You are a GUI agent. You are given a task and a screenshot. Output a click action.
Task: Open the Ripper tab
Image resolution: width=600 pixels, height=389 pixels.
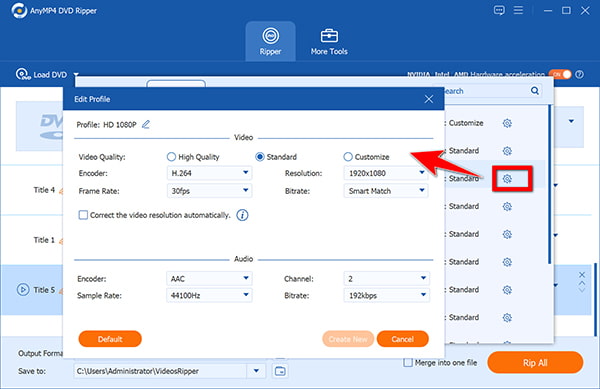[270, 41]
